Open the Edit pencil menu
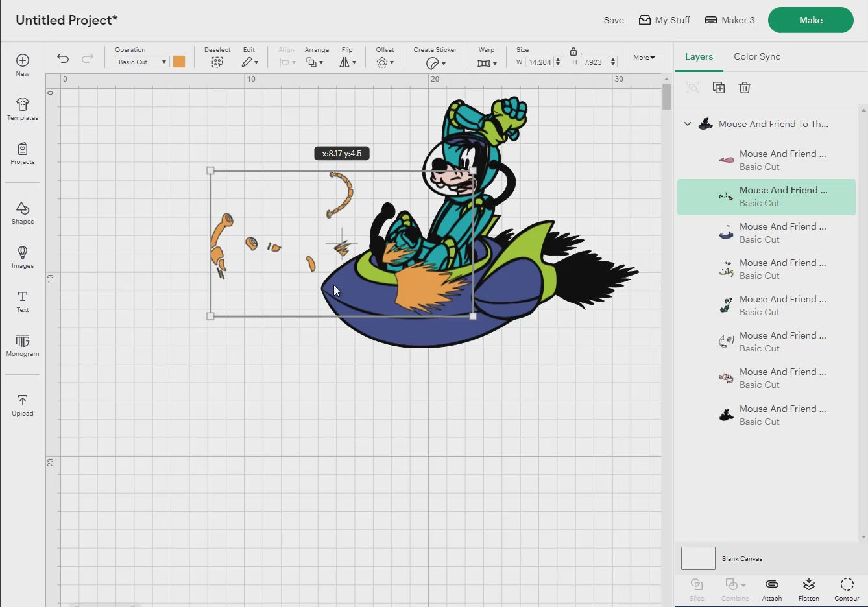The height and width of the screenshot is (607, 868). point(249,62)
